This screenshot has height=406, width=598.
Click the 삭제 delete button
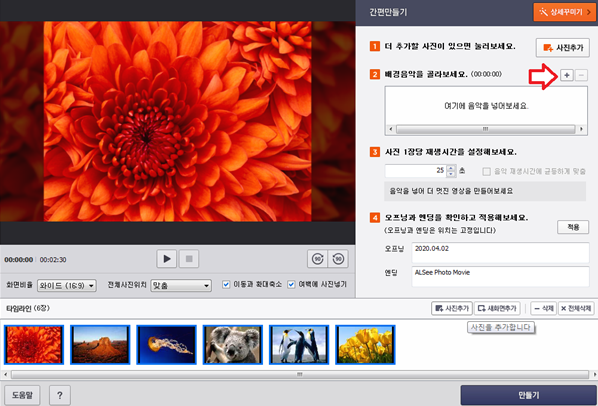(x=544, y=308)
